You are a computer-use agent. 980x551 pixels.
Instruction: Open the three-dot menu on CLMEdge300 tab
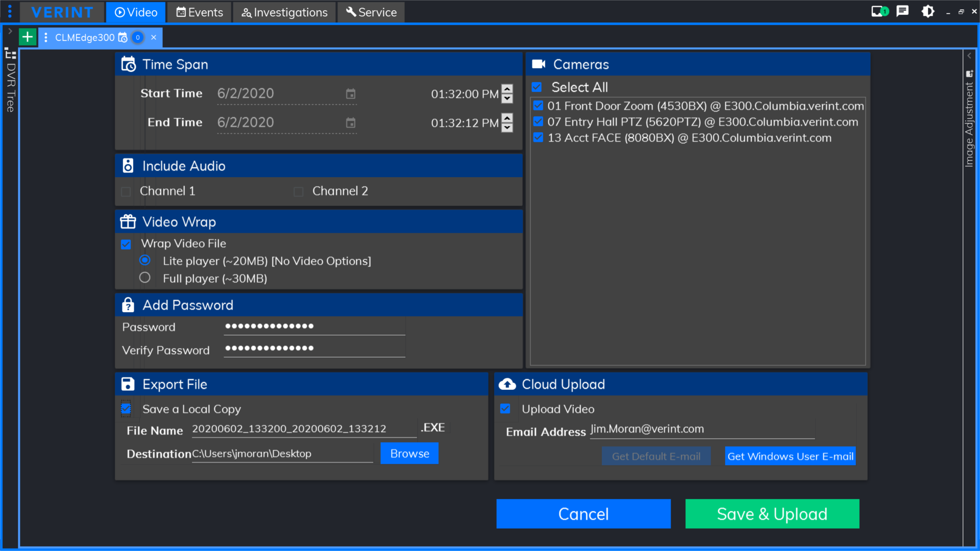coord(45,37)
